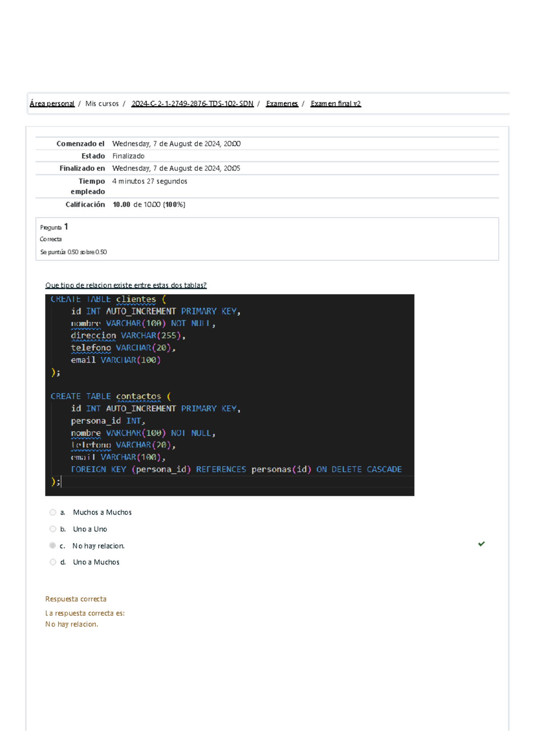The width and height of the screenshot is (534, 756).
Task: Click the Se puntúa 0.50 sobre 0.50 text
Action: tap(73, 252)
